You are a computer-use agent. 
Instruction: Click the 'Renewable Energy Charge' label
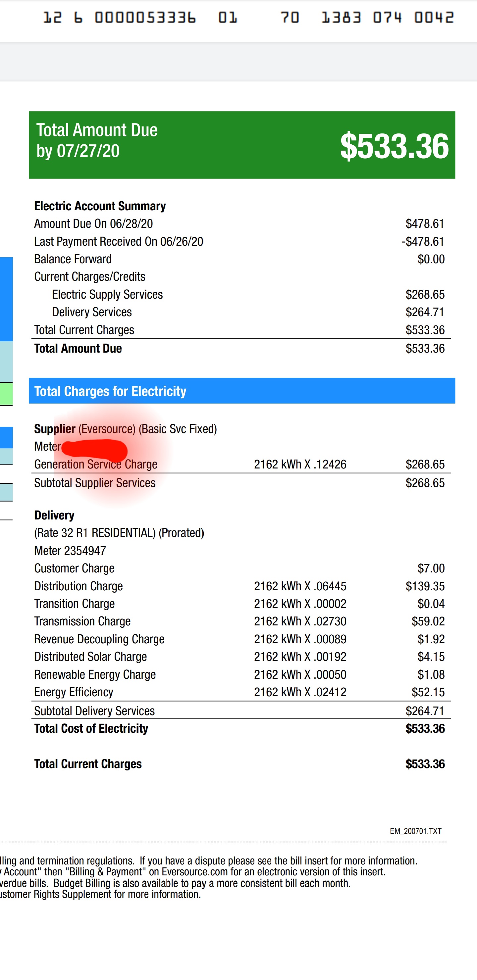(x=95, y=674)
